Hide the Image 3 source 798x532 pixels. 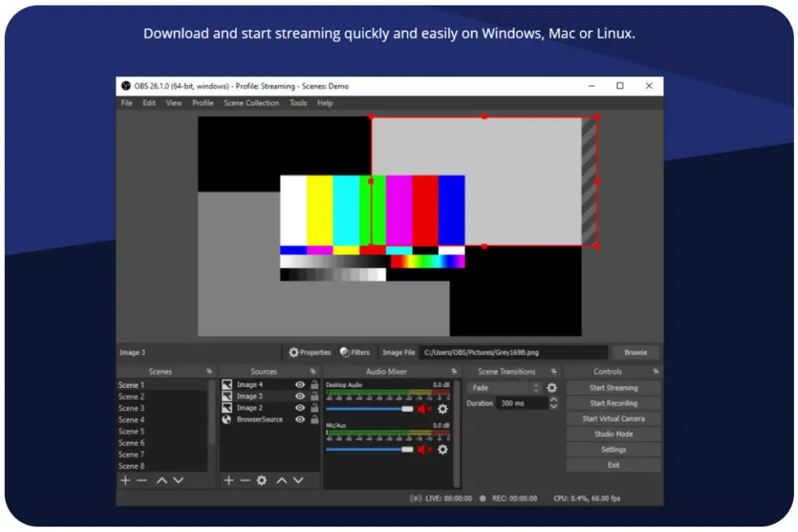point(300,396)
